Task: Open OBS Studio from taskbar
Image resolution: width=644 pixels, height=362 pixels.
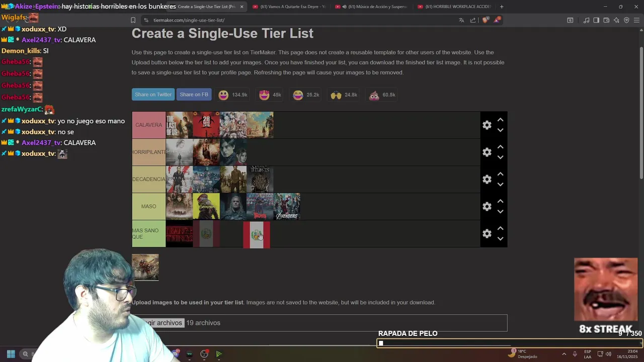Action: tap(204, 354)
